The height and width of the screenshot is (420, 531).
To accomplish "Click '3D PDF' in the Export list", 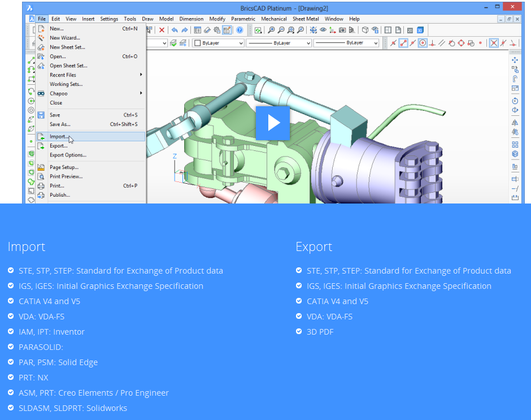I will click(x=320, y=332).
